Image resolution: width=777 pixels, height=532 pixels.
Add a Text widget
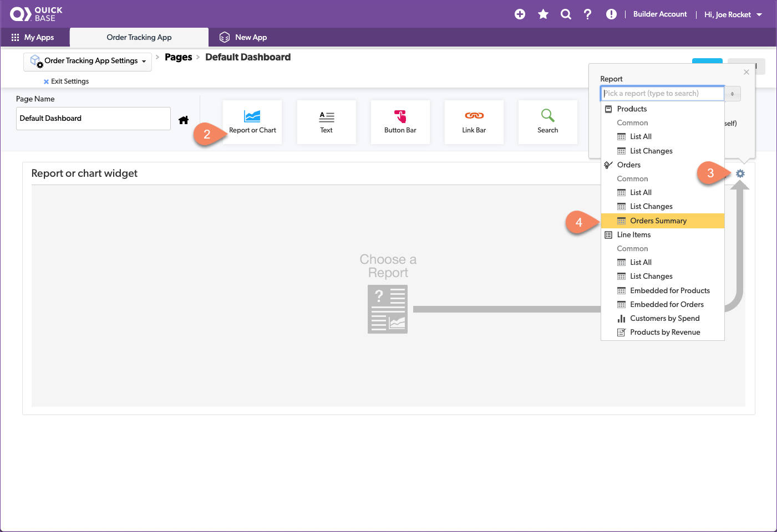click(326, 121)
